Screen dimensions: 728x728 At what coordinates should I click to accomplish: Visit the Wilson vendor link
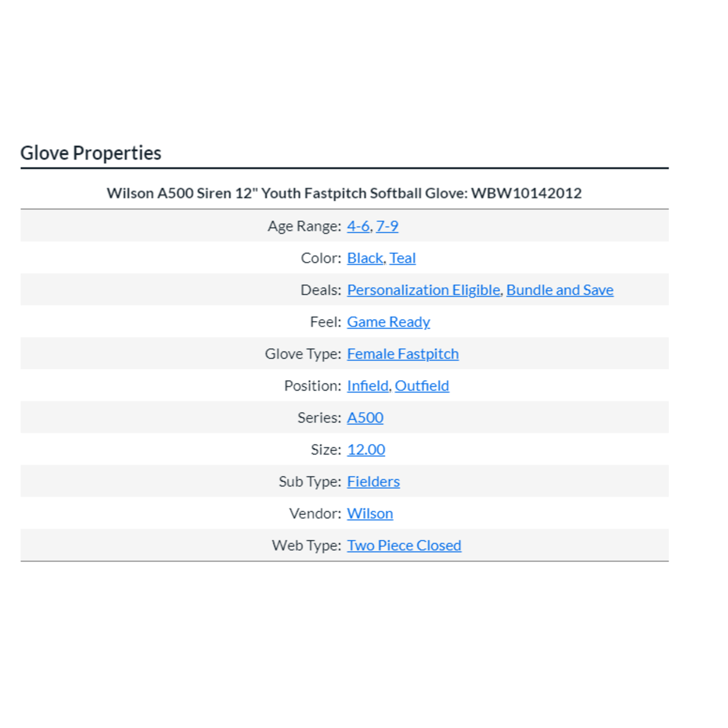click(370, 514)
